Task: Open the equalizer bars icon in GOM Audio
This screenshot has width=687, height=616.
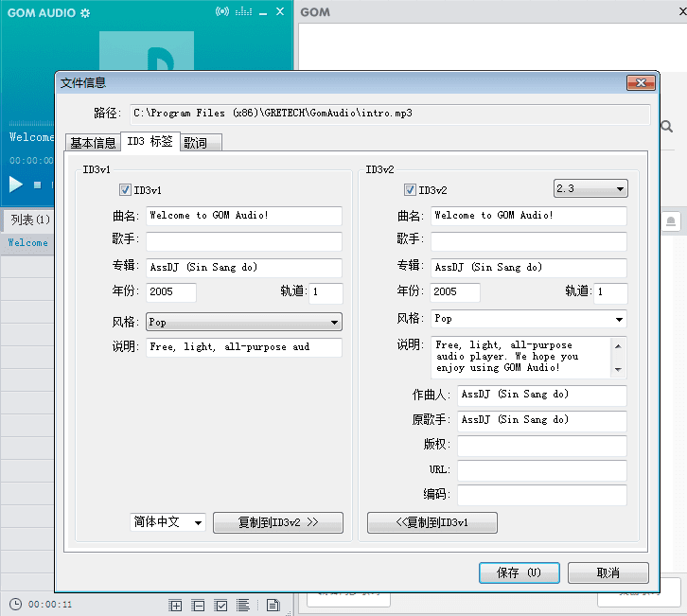Action: coord(243,12)
